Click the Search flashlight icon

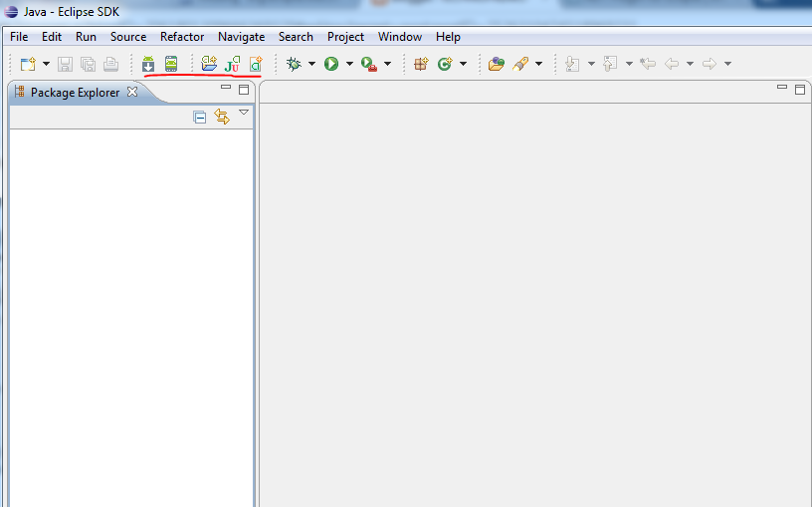(520, 64)
